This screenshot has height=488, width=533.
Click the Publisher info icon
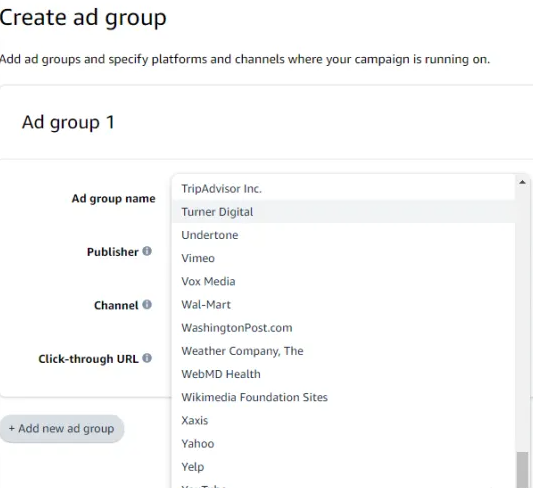click(x=147, y=251)
